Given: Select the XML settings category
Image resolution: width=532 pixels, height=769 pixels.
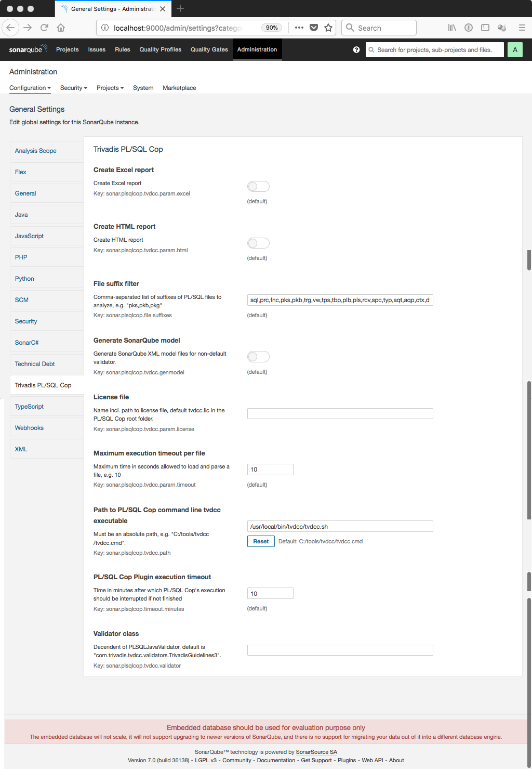Looking at the screenshot, I should 47,449.
